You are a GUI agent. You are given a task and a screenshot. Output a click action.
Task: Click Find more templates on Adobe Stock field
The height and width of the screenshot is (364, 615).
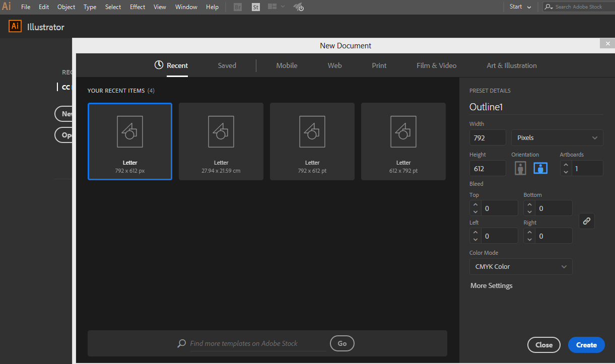point(252,343)
